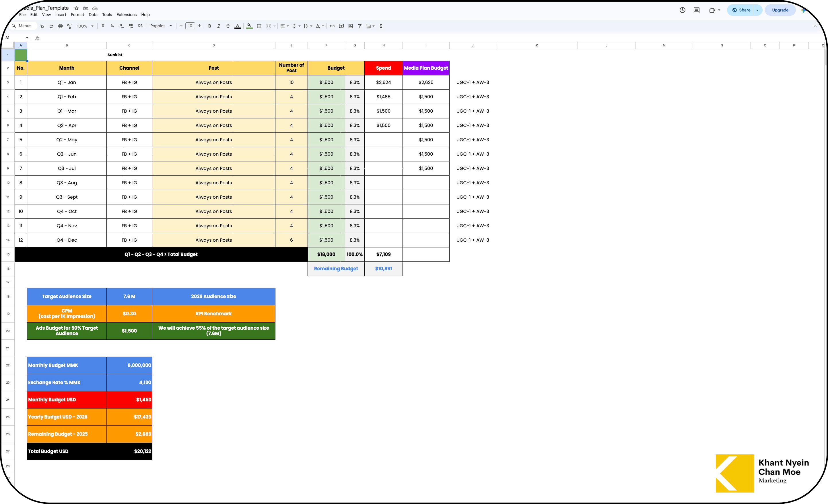Toggle bold formatting
The image size is (828, 504).
coord(210,26)
